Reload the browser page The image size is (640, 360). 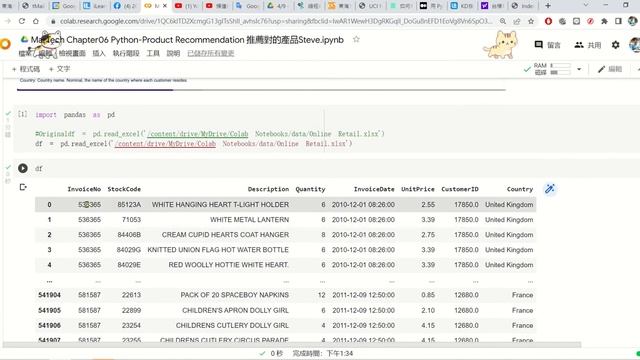[x=22, y=21]
